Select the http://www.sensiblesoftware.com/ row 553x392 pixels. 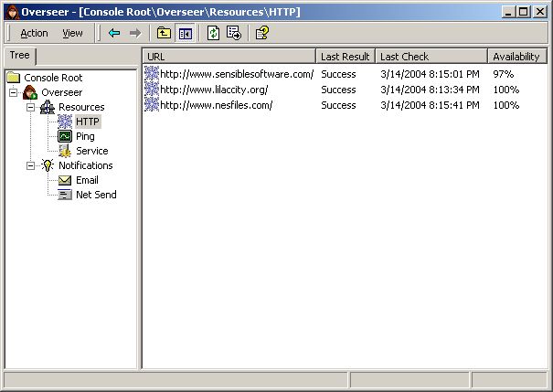coord(345,74)
